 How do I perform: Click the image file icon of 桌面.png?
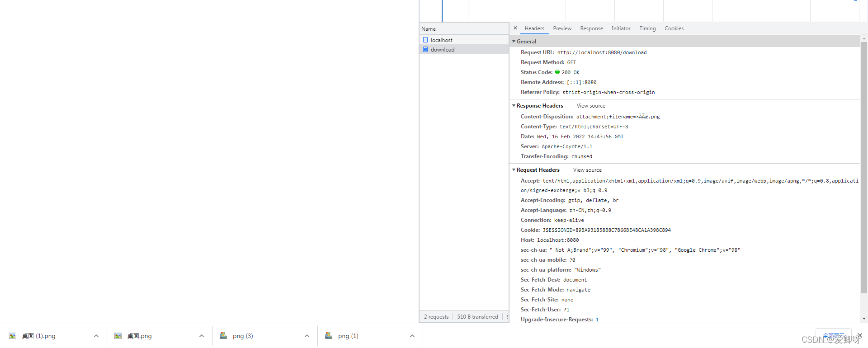click(118, 336)
